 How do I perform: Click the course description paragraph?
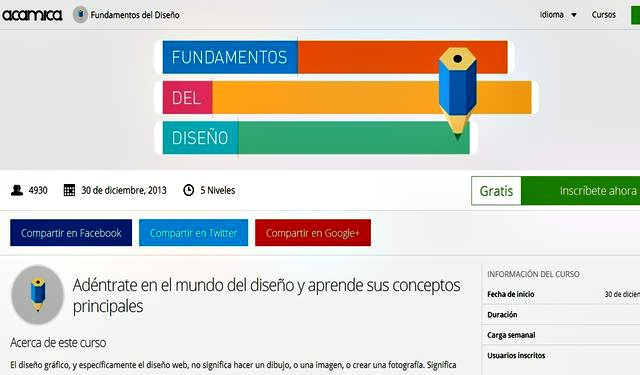233,365
